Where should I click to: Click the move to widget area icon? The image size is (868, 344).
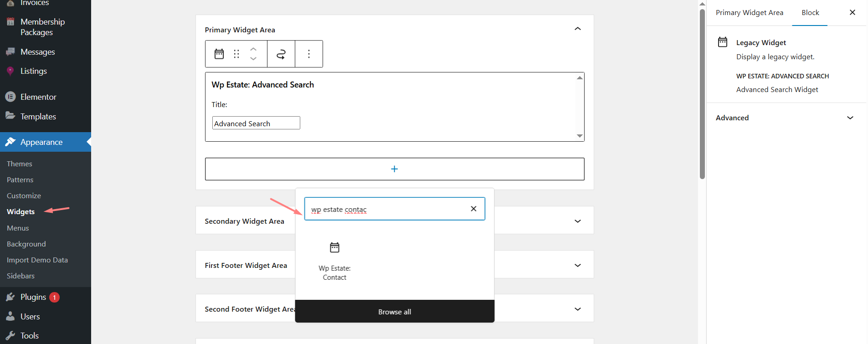coord(281,54)
